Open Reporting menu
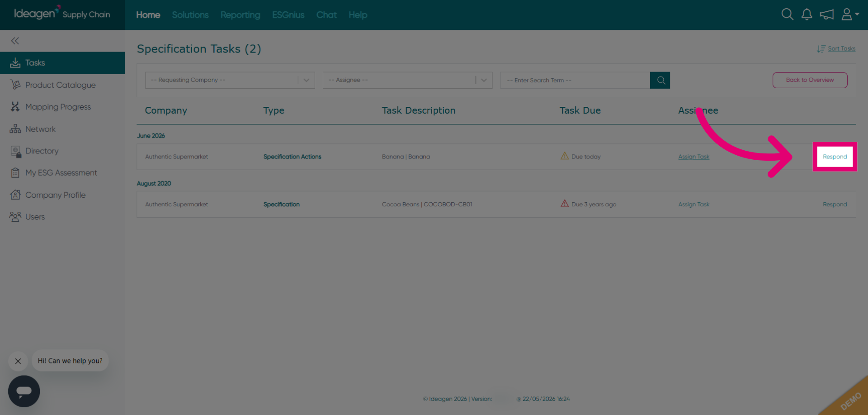Viewport: 868px width, 415px height. [x=241, y=15]
